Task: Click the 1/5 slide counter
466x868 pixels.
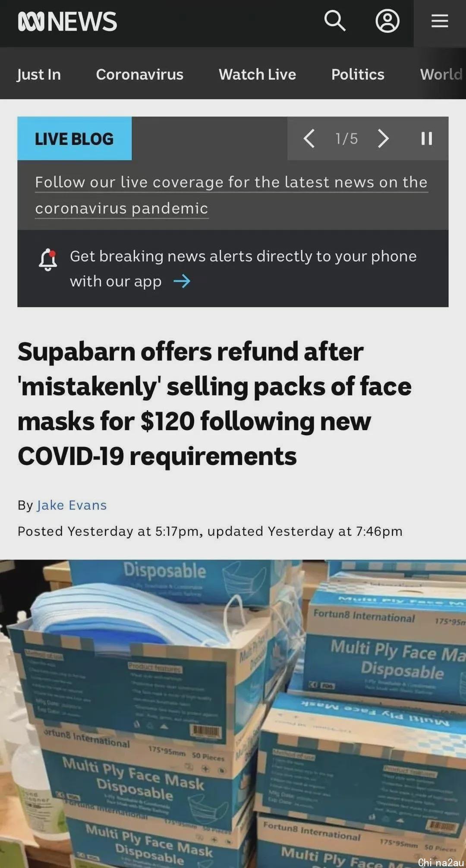Action: 346,138
